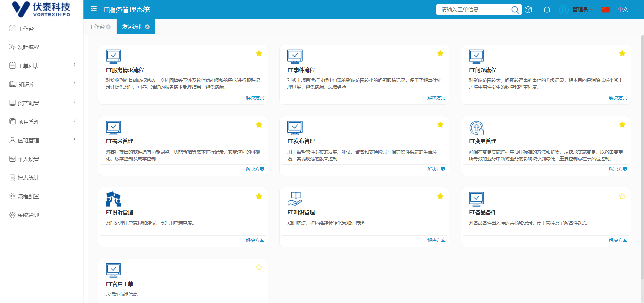Viewport: 644px width, 303px height.
Task: Click the search magnifier icon
Action: pyautogui.click(x=515, y=10)
